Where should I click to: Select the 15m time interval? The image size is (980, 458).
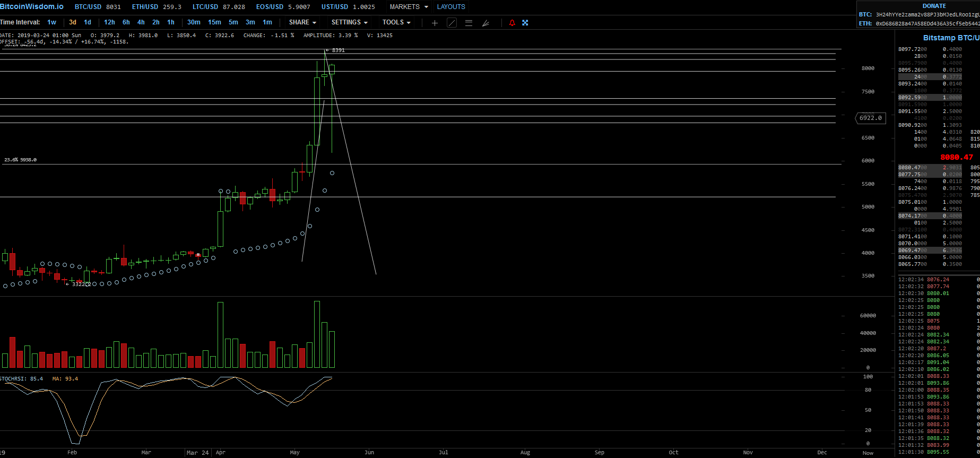[x=214, y=22]
